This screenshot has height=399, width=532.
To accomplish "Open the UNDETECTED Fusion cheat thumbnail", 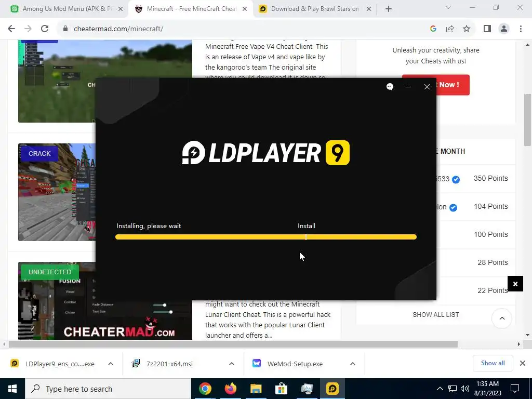I will click(x=105, y=301).
